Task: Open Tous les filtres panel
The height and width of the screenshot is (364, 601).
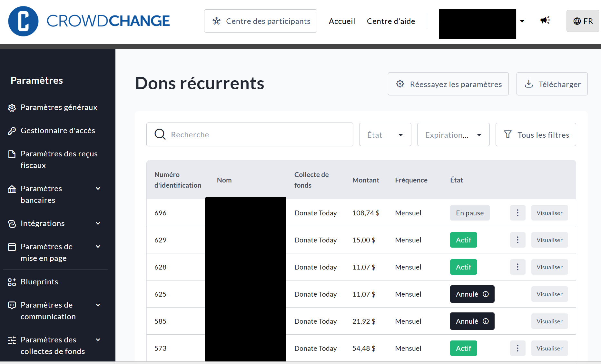Action: (536, 135)
